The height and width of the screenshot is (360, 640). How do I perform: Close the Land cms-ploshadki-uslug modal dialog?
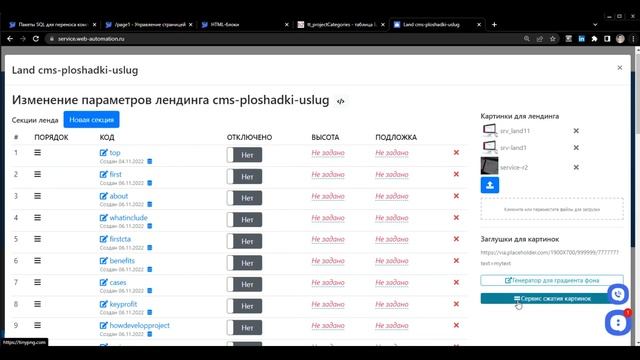point(620,68)
